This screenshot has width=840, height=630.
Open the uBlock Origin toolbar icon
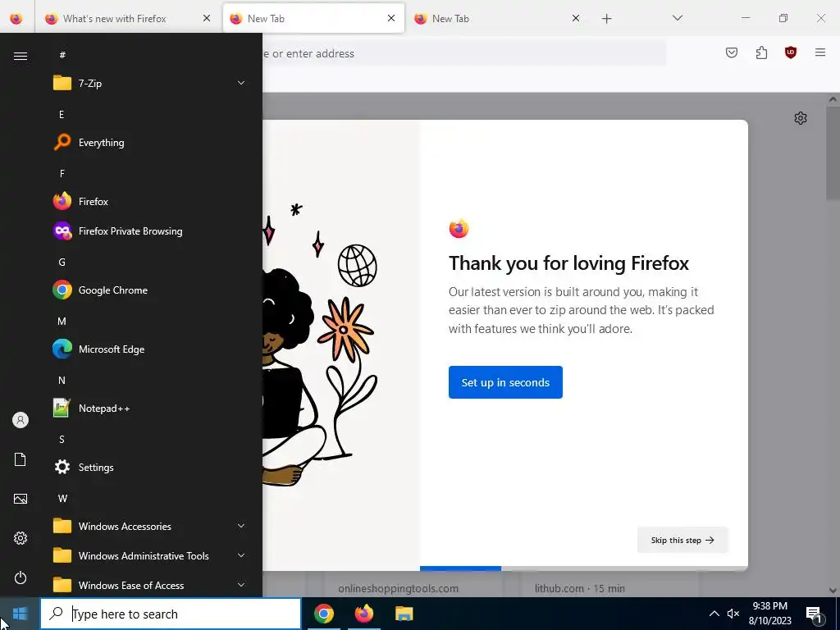click(791, 52)
